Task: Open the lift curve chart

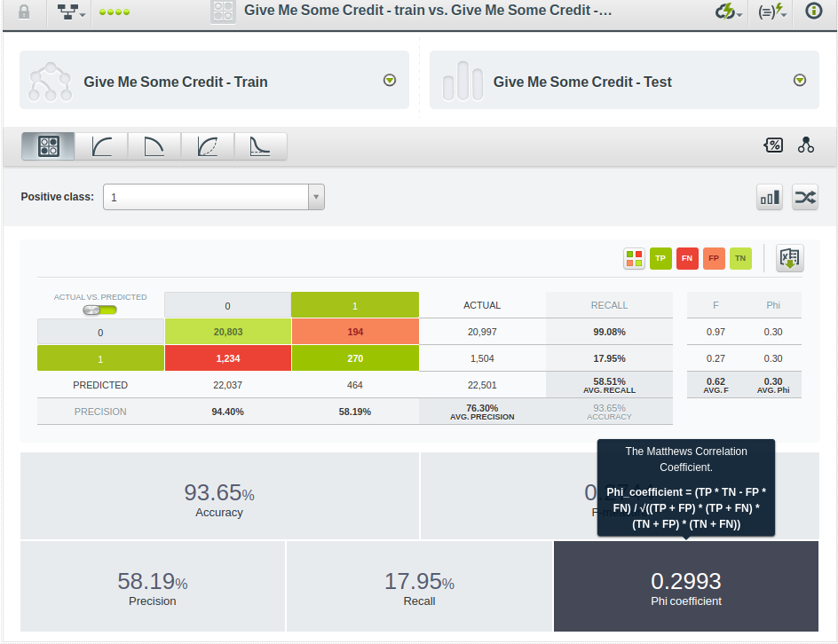Action: [260, 146]
